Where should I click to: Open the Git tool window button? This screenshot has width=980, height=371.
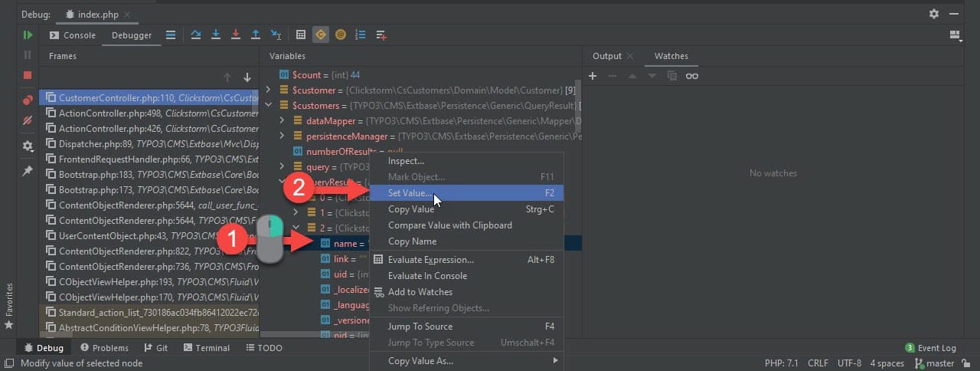click(x=155, y=348)
